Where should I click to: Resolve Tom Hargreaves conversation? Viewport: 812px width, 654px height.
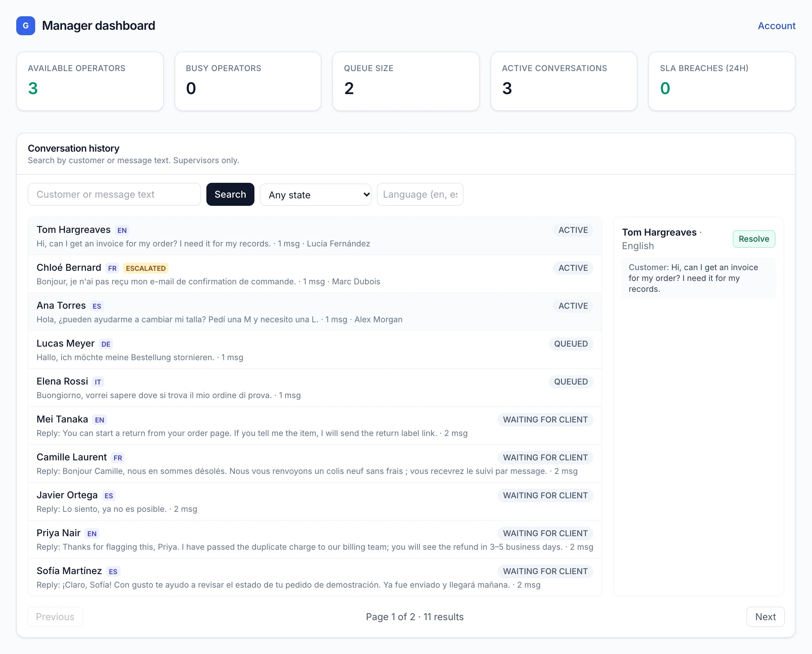click(753, 239)
